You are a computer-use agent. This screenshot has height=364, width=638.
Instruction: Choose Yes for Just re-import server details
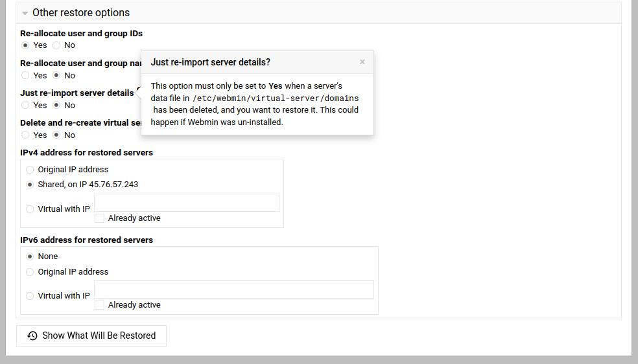(x=25, y=105)
